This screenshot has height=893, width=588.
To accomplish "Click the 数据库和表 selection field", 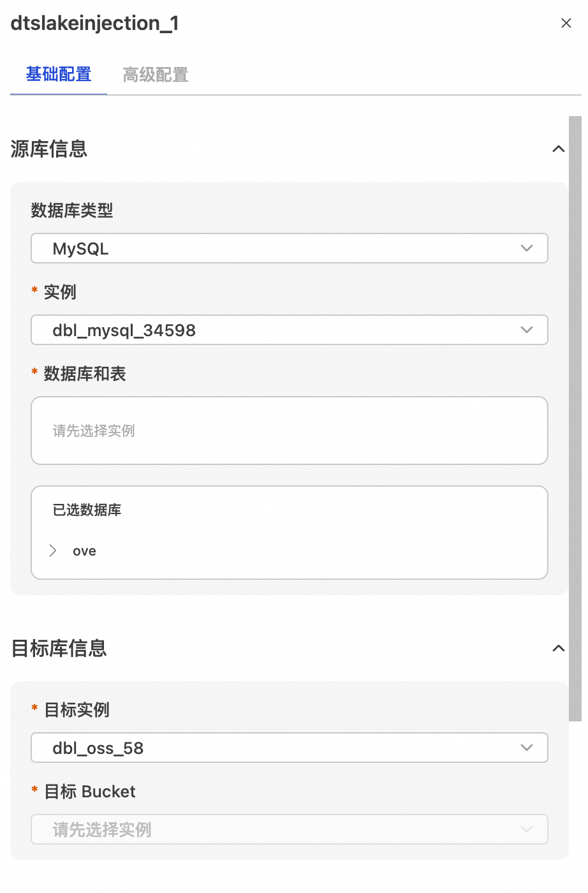I will (289, 431).
